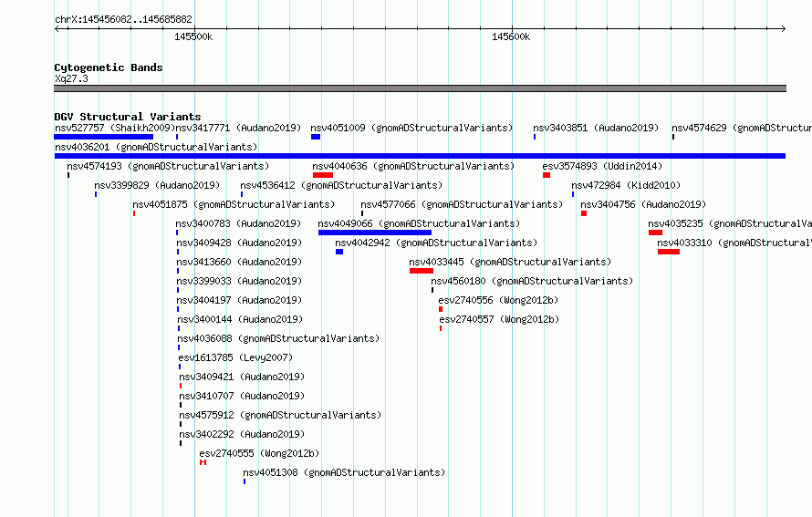Click nsv3400144 (Audano2019) label
This screenshot has width=812, height=517.
pyautogui.click(x=240, y=319)
